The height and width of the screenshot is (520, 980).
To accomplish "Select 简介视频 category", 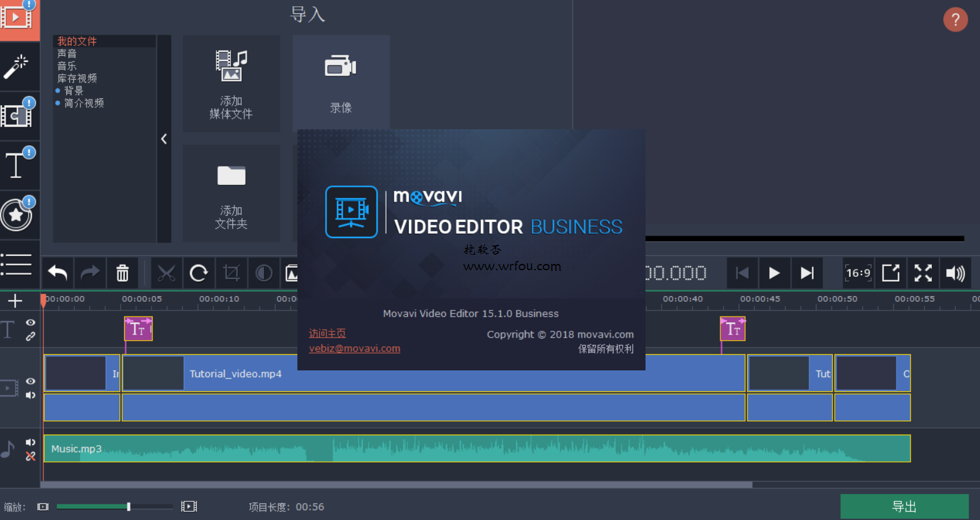I will pyautogui.click(x=84, y=103).
